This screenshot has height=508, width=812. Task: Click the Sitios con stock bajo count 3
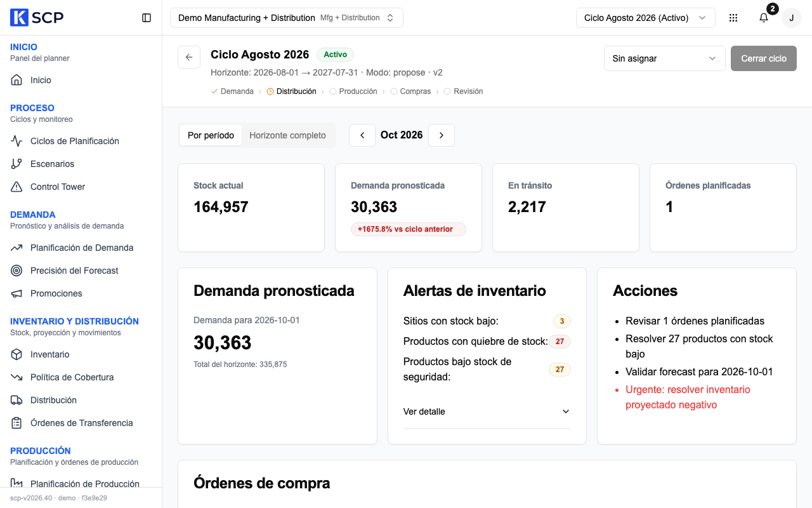tap(562, 321)
